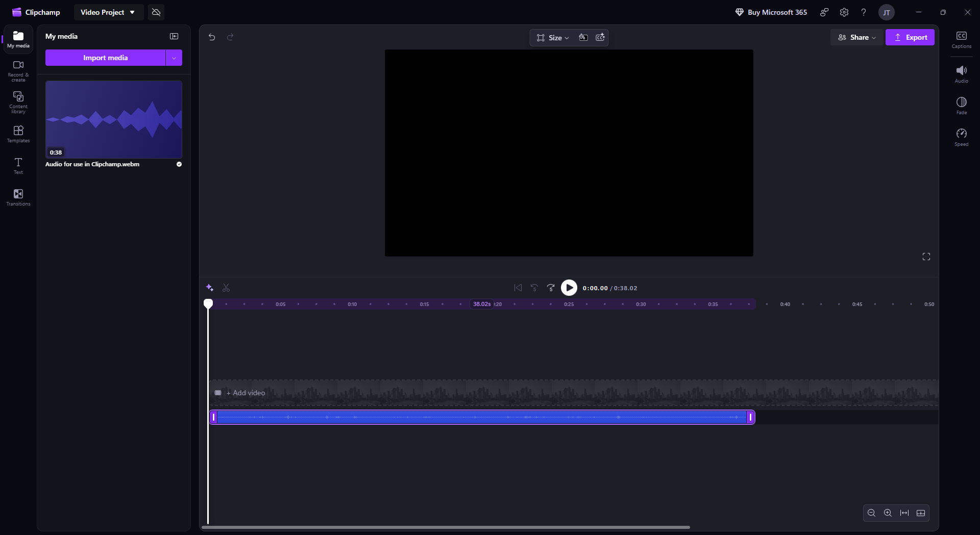This screenshot has width=980, height=535.
Task: Click the Export button
Action: 910,37
